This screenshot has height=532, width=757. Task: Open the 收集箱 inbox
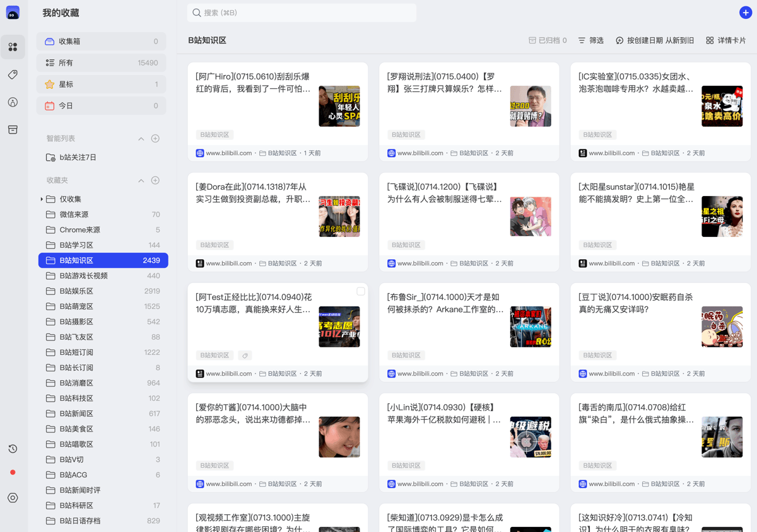(102, 42)
